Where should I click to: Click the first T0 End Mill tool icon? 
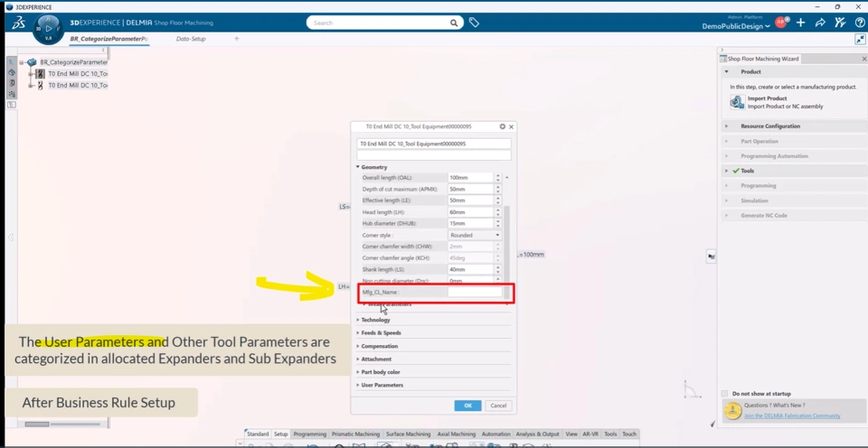pyautogui.click(x=40, y=73)
